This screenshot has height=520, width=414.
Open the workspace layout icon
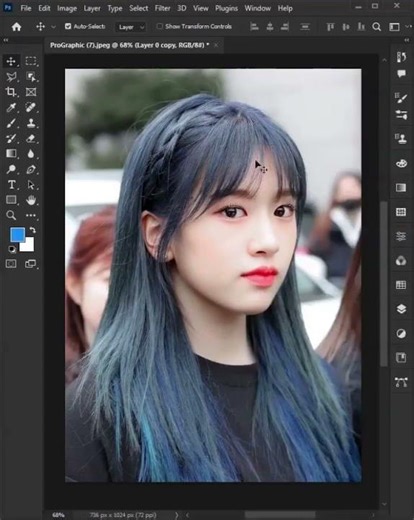[394, 27]
